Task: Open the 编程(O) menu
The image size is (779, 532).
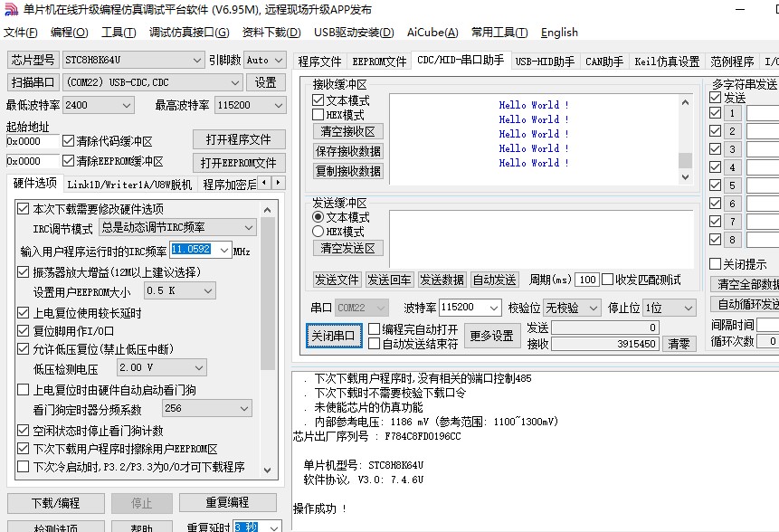Action: 69,33
